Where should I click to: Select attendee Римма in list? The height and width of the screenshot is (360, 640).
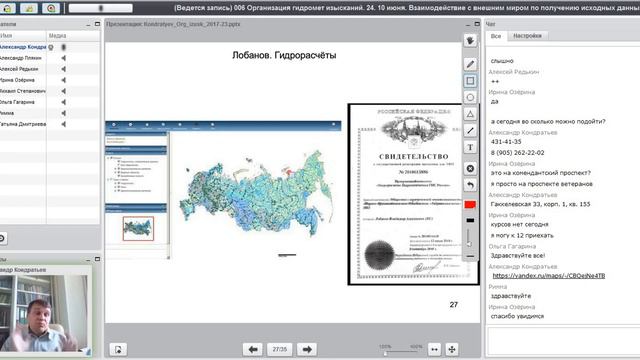[7, 113]
